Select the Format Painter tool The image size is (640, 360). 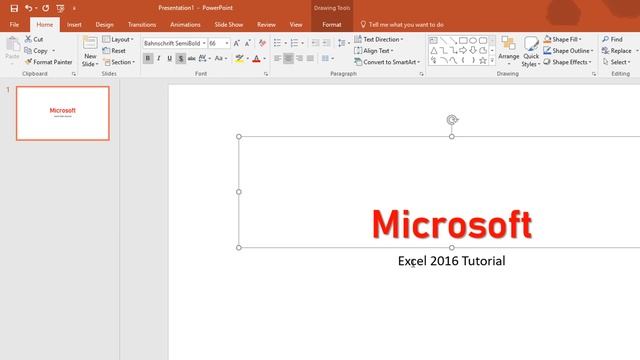(48, 62)
